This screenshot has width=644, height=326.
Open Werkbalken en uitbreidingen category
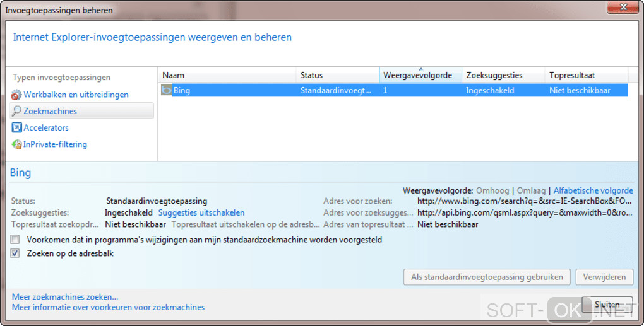[x=76, y=95]
